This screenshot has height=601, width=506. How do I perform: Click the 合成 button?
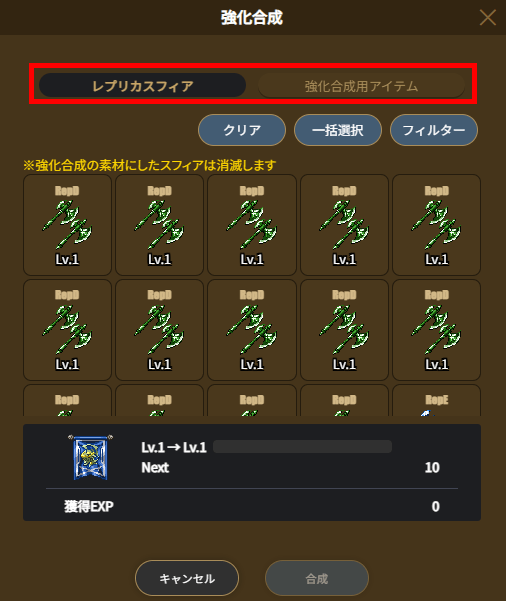coord(317,578)
